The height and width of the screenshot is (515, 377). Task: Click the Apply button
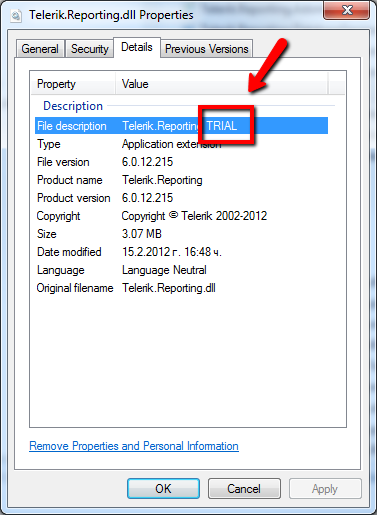[x=325, y=489]
